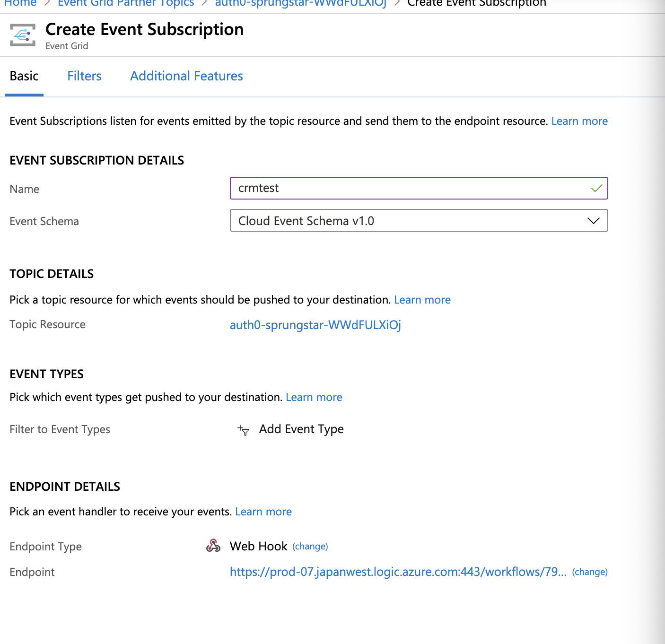Screen dimensions: 665x644
Task: Open Learn more link under Topic Details
Action: click(x=422, y=300)
